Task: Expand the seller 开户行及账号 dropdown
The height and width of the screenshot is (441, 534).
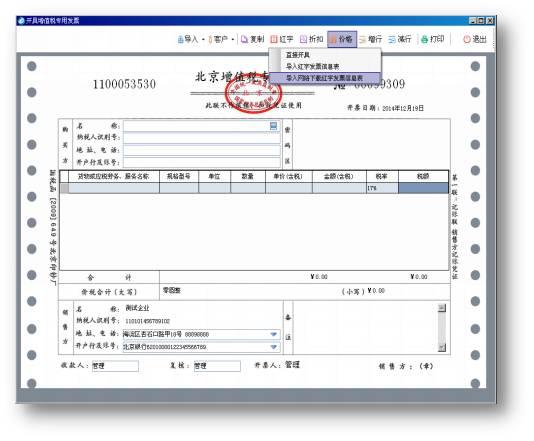Action: [273, 347]
